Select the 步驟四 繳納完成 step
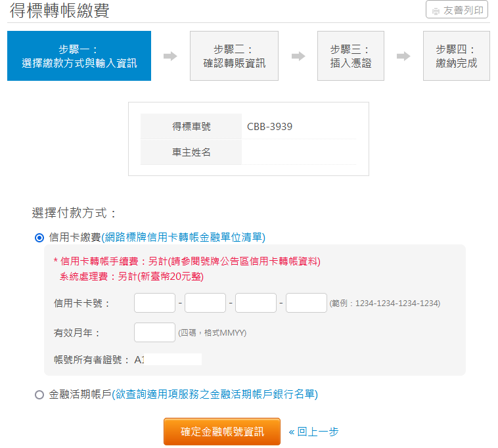 coord(457,56)
